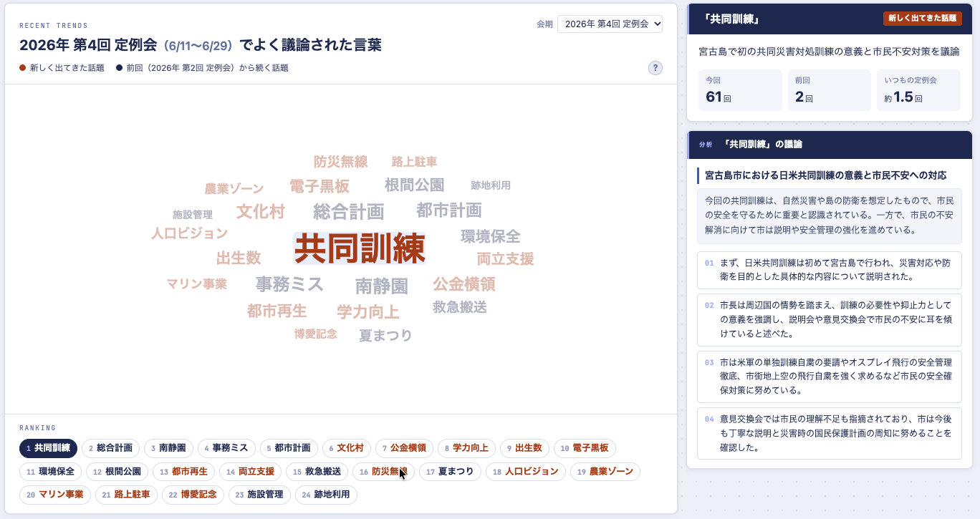Select ranking chip 18 人口ビジョン
Screen dimensions: 980x519
[x=526, y=472]
